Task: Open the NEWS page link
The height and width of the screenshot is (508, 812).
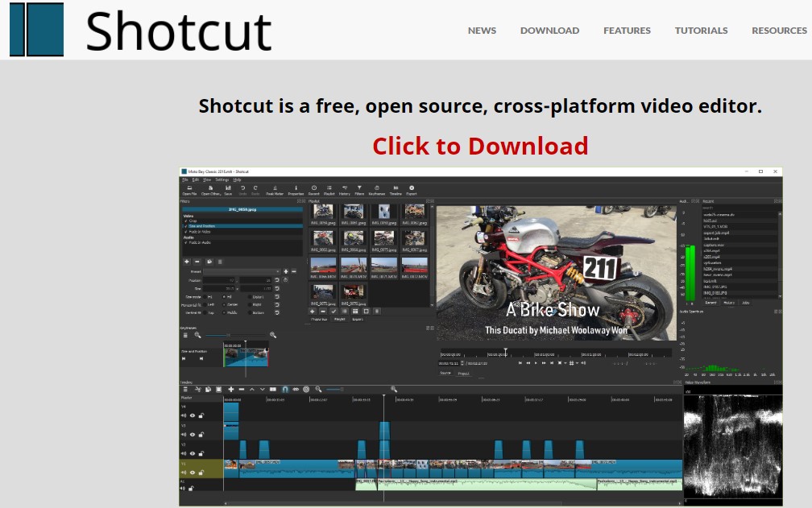Action: (x=482, y=31)
